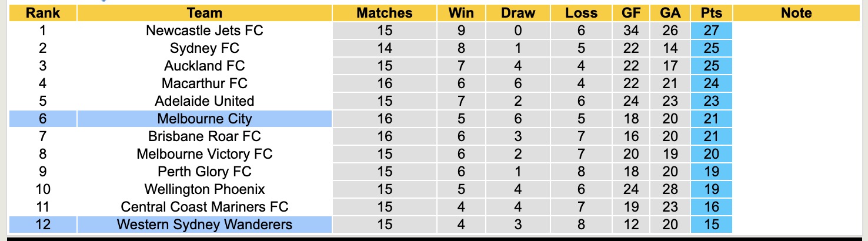This screenshot has height=241, width=868.
Task: Click the GA column header
Action: coord(670,13)
